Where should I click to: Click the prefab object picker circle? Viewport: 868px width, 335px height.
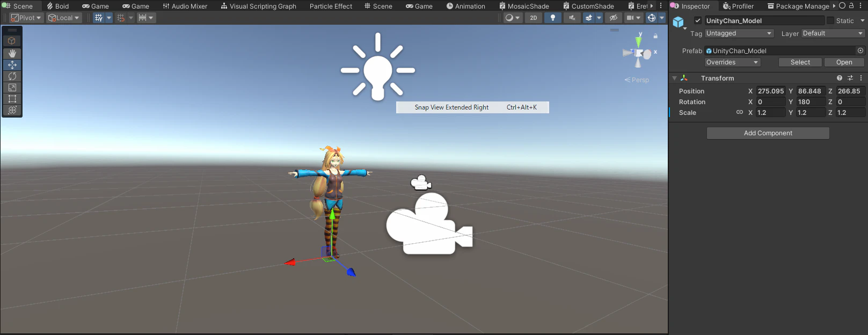pos(860,50)
